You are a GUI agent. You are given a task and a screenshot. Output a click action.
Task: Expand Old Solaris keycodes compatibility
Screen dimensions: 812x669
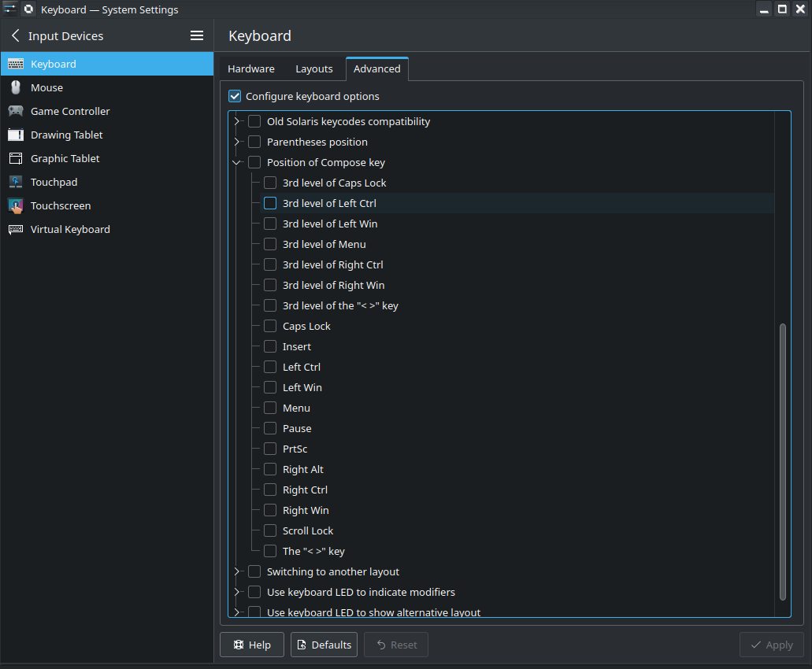[236, 121]
